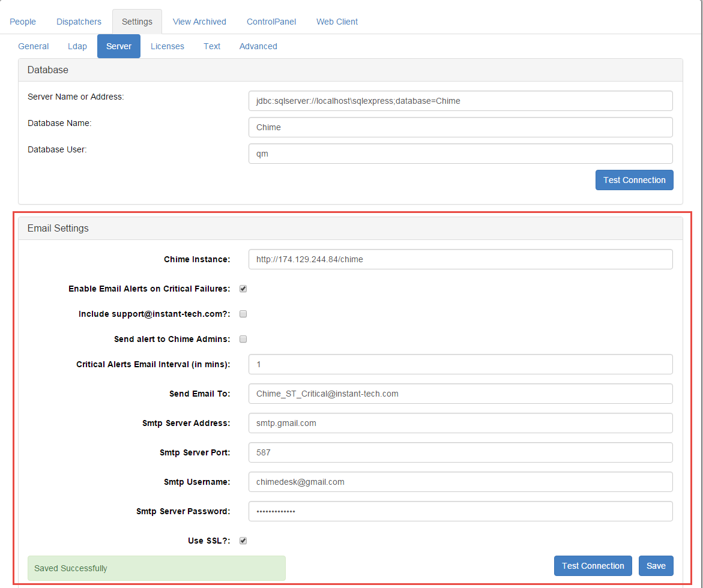Screen dimensions: 703x588
Task: Click the Critical Alerts Email Interval field
Action: (x=460, y=364)
